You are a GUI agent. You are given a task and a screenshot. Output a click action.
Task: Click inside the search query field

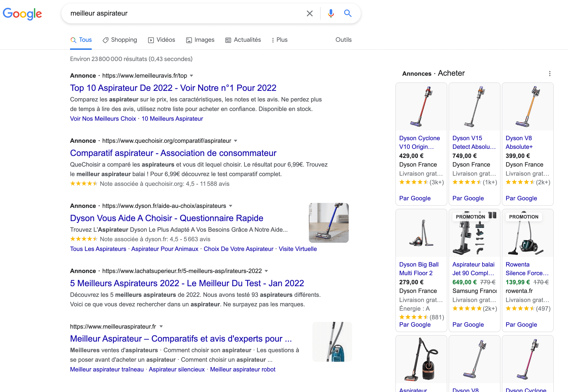pos(172,13)
